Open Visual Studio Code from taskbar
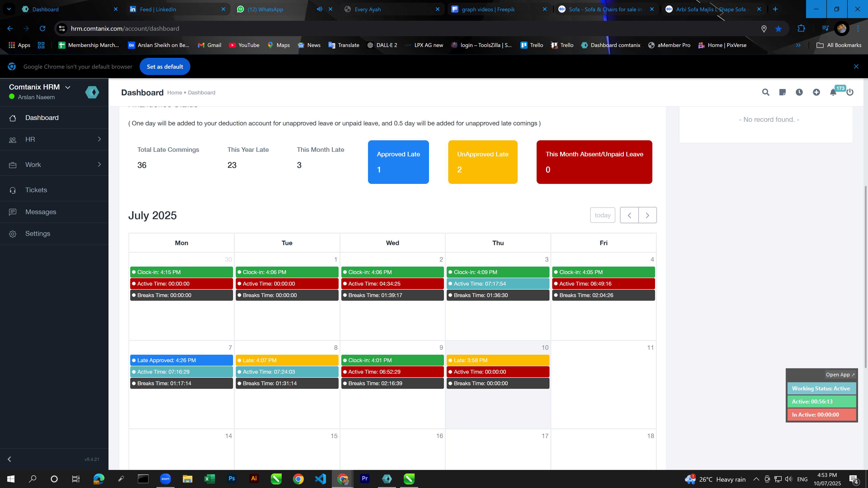This screenshot has height=488, width=868. (321, 479)
